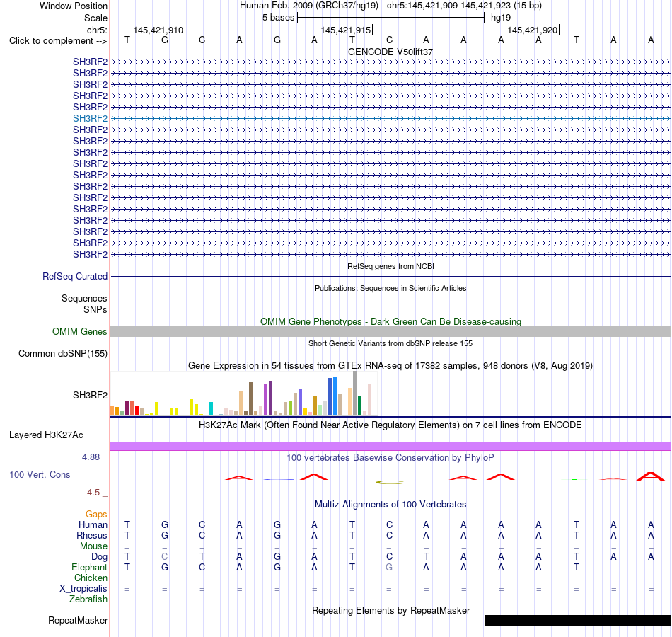Screen dimensions: 672x637
Task: Open Publications: Sequences in Scientific Articles title
Action: point(390,288)
